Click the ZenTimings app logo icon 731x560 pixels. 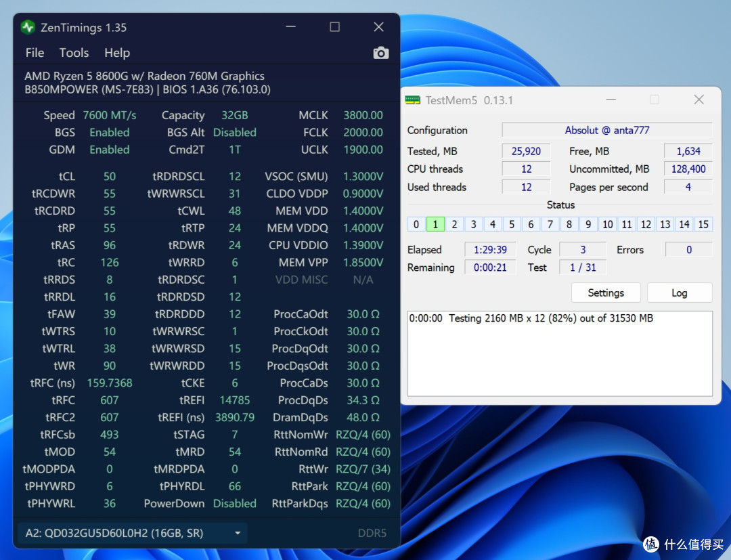[28, 28]
